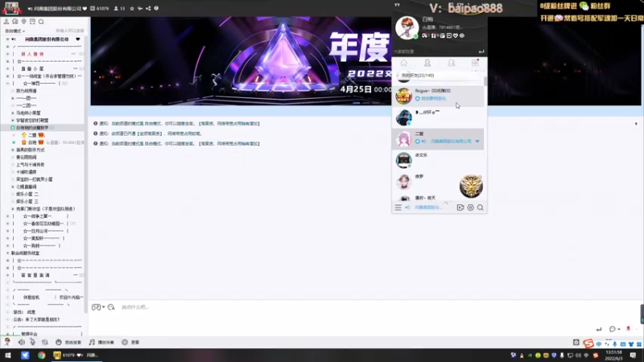
Task: Click the location pin icon above channel tree
Action: pyautogui.click(x=24, y=22)
